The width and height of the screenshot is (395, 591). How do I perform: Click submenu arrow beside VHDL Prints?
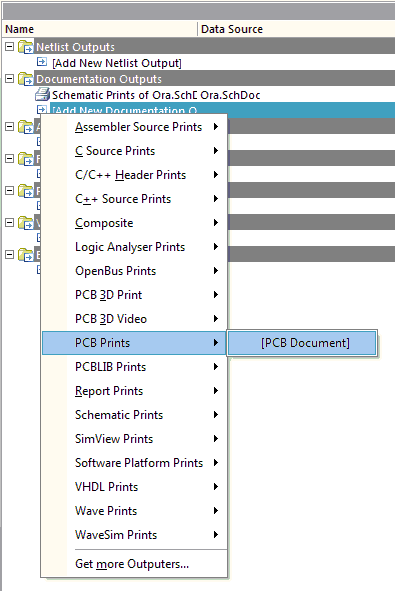(x=216, y=487)
